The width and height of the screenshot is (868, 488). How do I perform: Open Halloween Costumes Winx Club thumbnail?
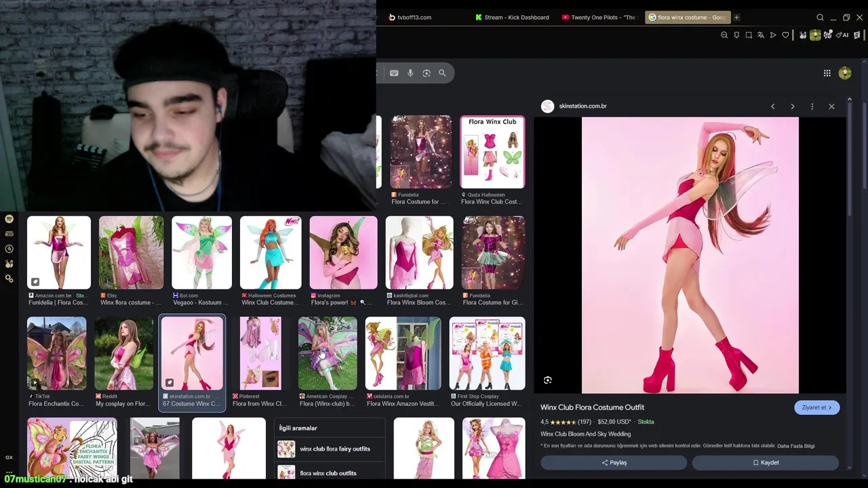coord(271,253)
